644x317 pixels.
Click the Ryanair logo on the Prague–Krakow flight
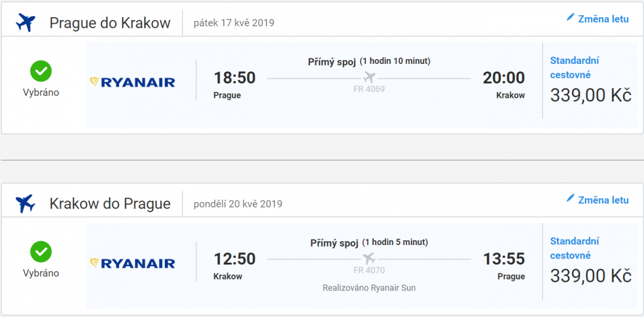(133, 82)
